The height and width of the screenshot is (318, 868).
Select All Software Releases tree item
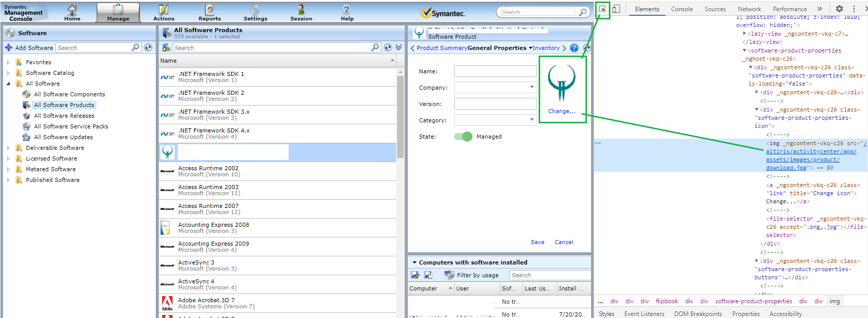(64, 116)
